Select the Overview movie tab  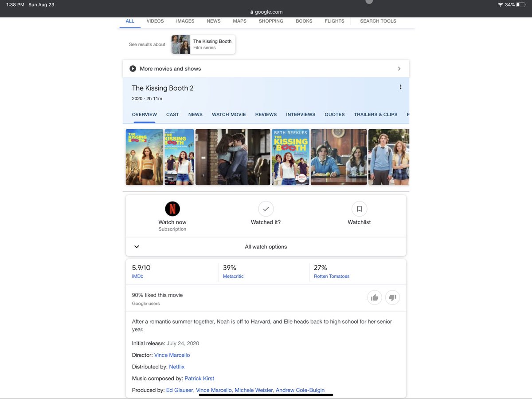tap(145, 115)
